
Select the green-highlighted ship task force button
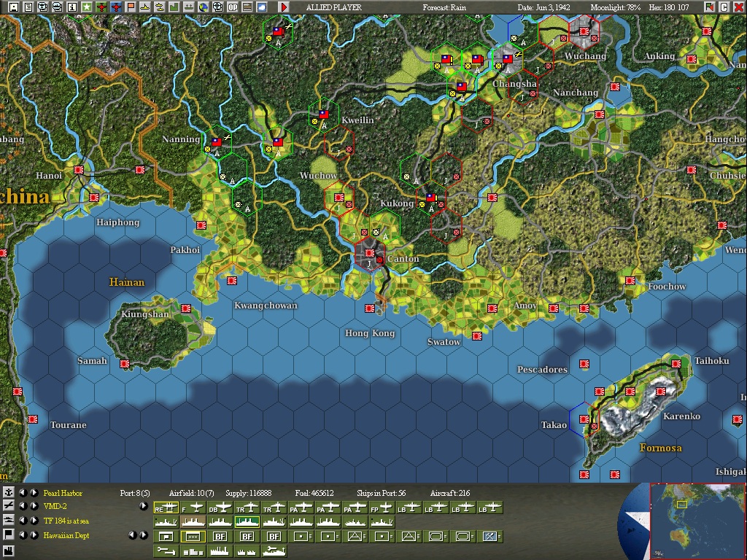point(247,522)
